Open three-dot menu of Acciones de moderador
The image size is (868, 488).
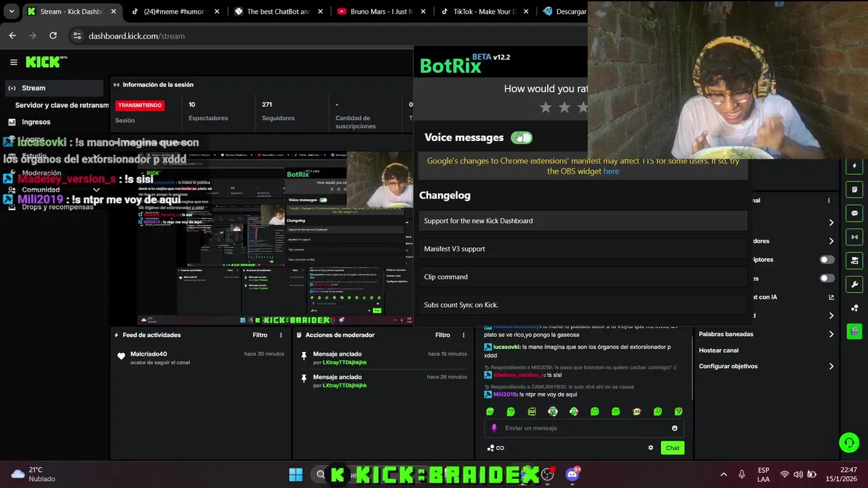click(464, 335)
